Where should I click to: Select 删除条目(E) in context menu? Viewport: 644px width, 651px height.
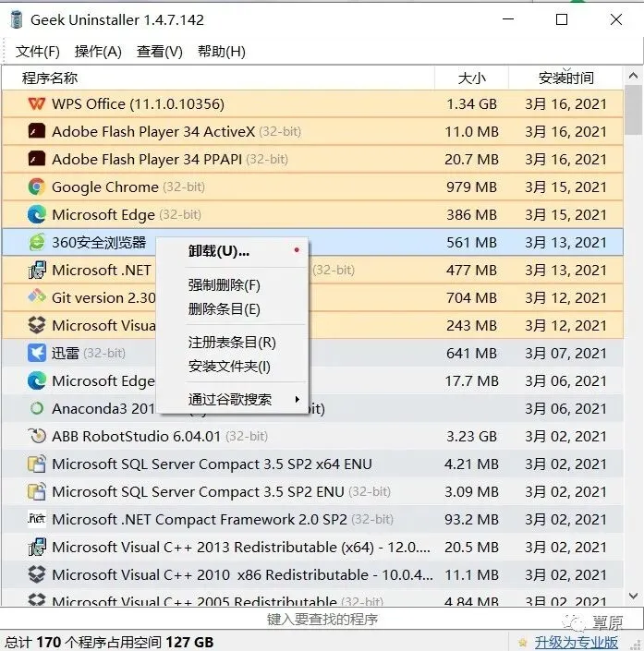[232, 309]
